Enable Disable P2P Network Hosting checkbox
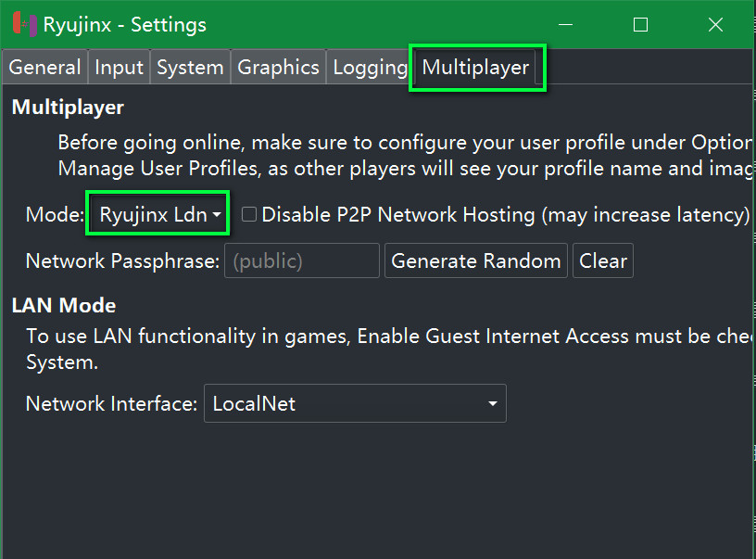Image resolution: width=756 pixels, height=559 pixels. click(x=249, y=214)
